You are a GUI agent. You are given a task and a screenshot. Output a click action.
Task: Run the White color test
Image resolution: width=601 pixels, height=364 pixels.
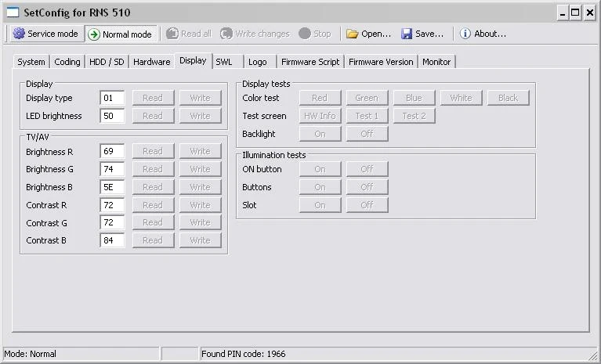(462, 98)
